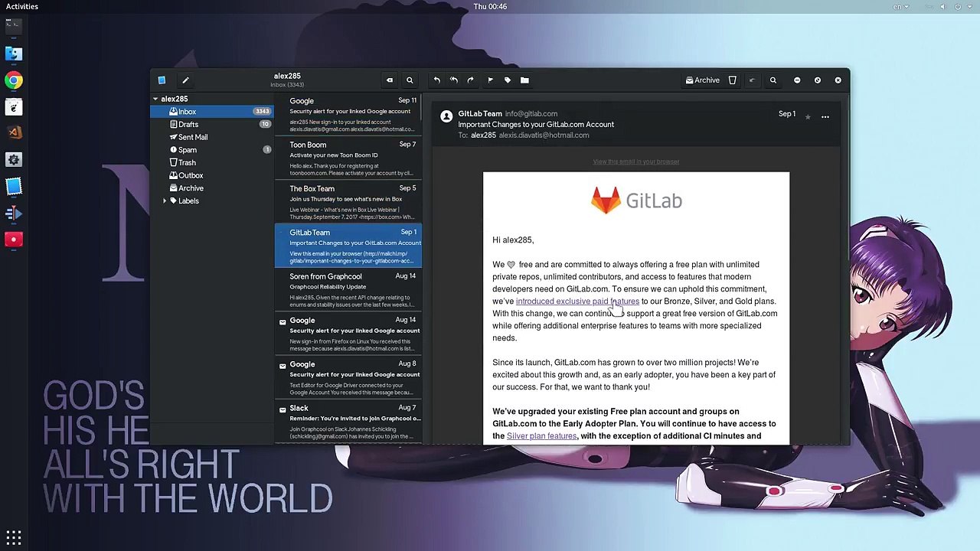Open the red recorder dock app
The height and width of the screenshot is (551, 980).
pos(13,240)
